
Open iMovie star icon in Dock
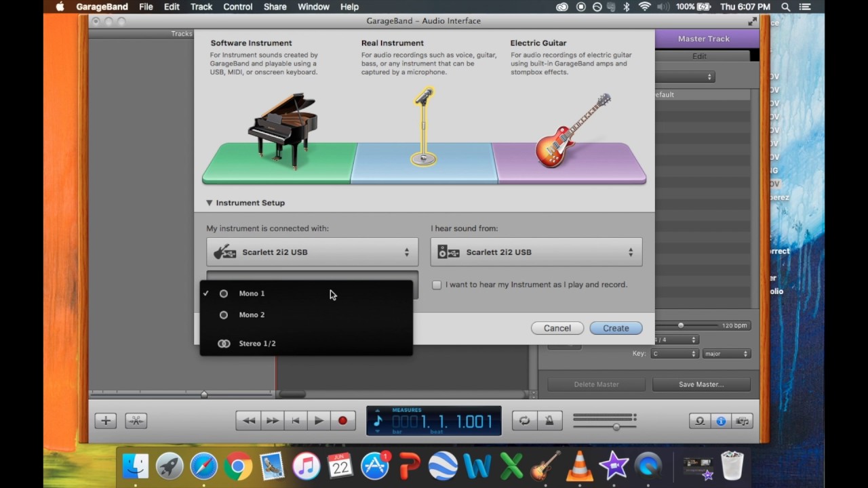(x=614, y=466)
